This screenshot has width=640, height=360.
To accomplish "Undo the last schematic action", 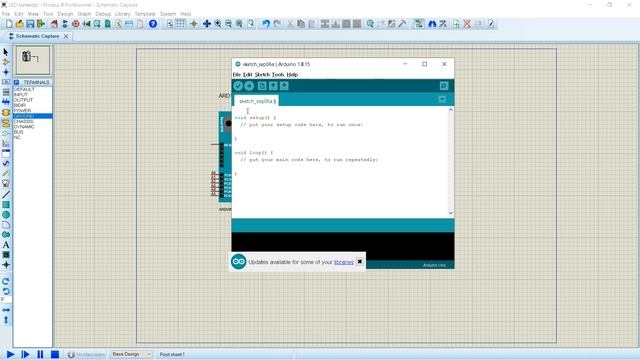I will pyautogui.click(x=266, y=24).
